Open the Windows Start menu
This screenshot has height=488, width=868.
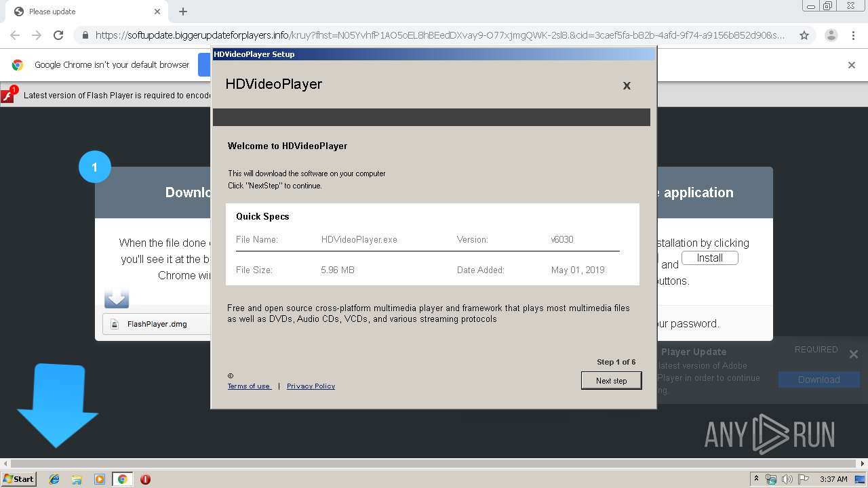[18, 479]
